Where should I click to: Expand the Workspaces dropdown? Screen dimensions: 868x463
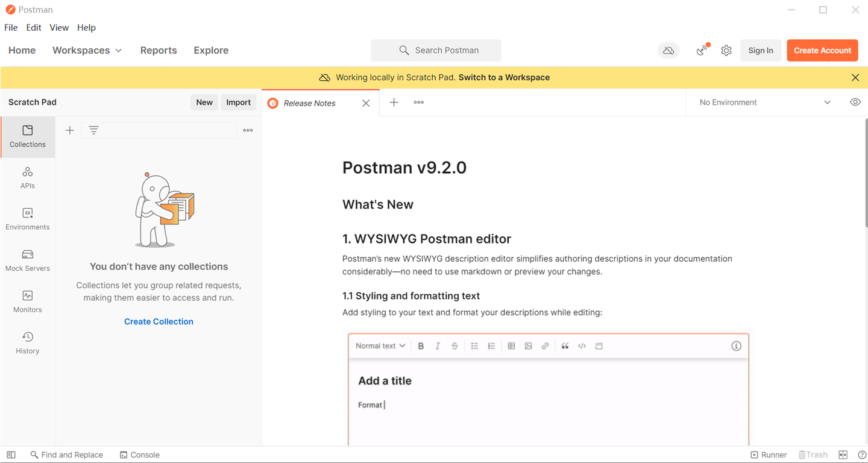point(87,51)
